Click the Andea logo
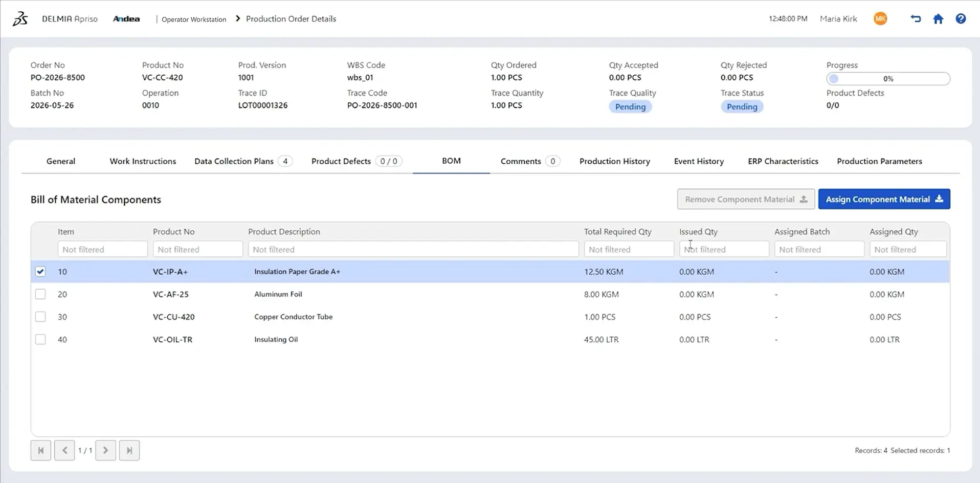 tap(126, 19)
